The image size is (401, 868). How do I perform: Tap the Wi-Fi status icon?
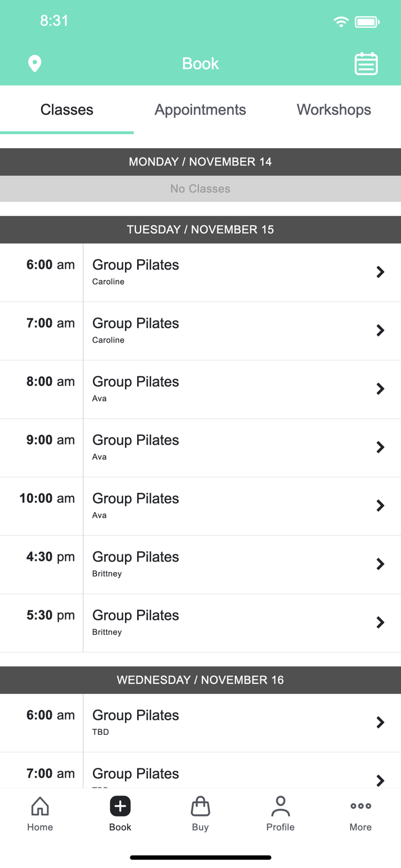tap(341, 21)
